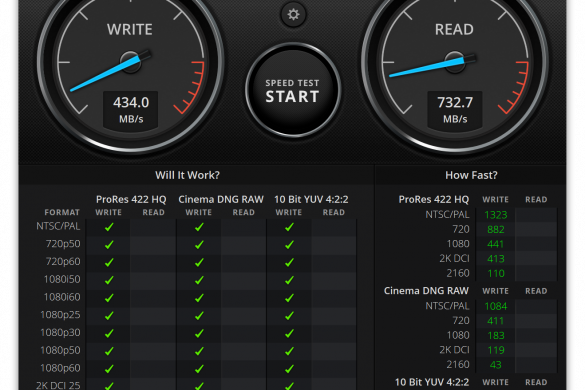This screenshot has height=390, width=585.
Task: Click 10 Bit YUV 4:2:2 heading under How Fast
Action: click(432, 382)
